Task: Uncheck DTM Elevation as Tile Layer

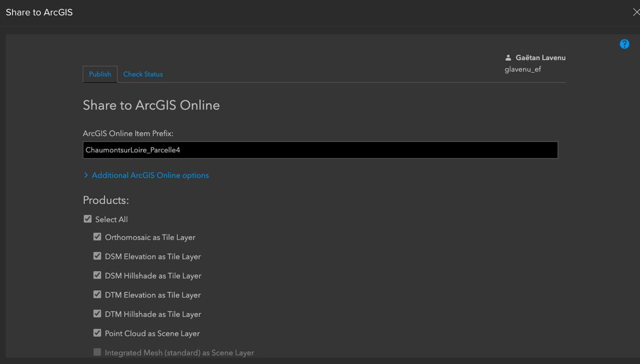Action: 97,294
